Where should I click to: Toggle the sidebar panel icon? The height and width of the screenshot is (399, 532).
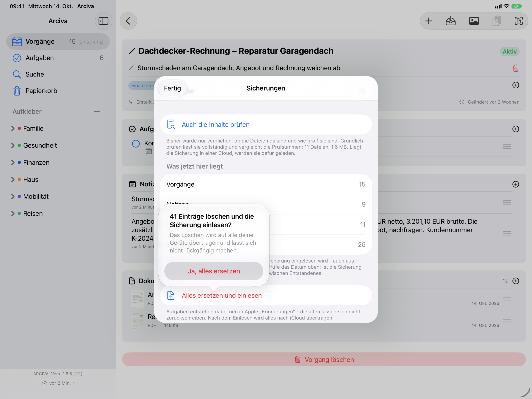[103, 21]
